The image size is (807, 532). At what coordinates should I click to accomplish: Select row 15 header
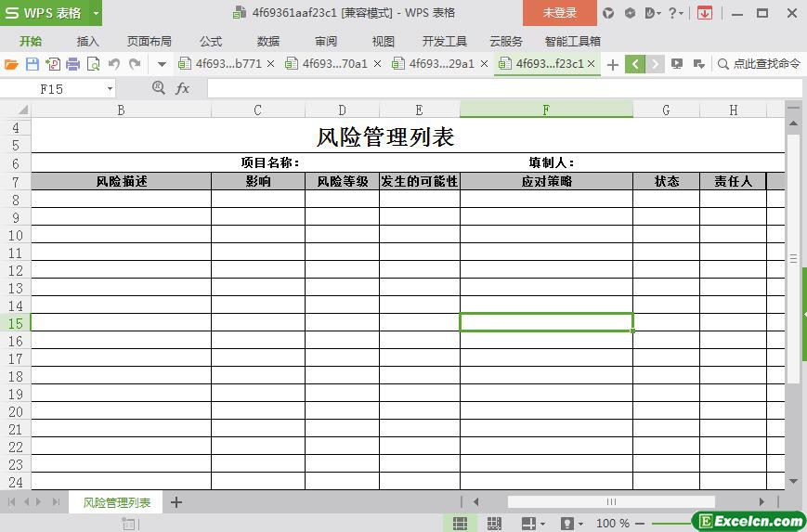coord(16,323)
